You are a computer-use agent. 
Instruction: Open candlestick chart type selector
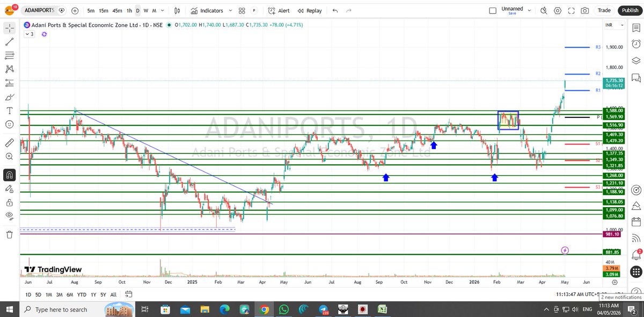pyautogui.click(x=178, y=11)
